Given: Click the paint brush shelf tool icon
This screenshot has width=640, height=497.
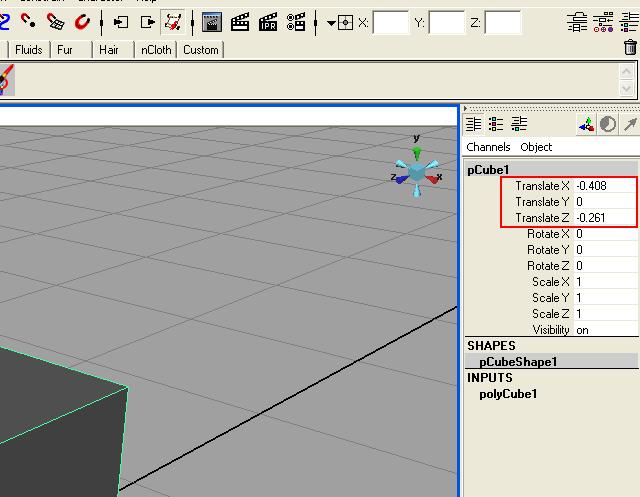Looking at the screenshot, I should (7, 80).
